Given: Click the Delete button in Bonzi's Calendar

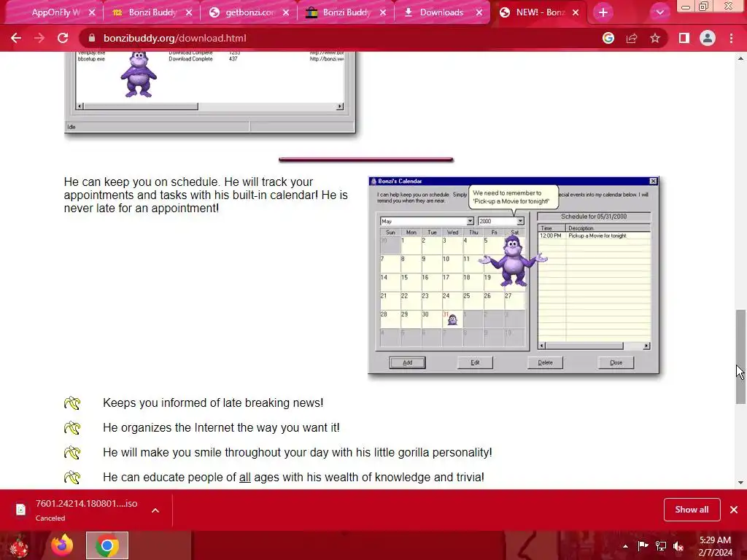Looking at the screenshot, I should pyautogui.click(x=545, y=362).
